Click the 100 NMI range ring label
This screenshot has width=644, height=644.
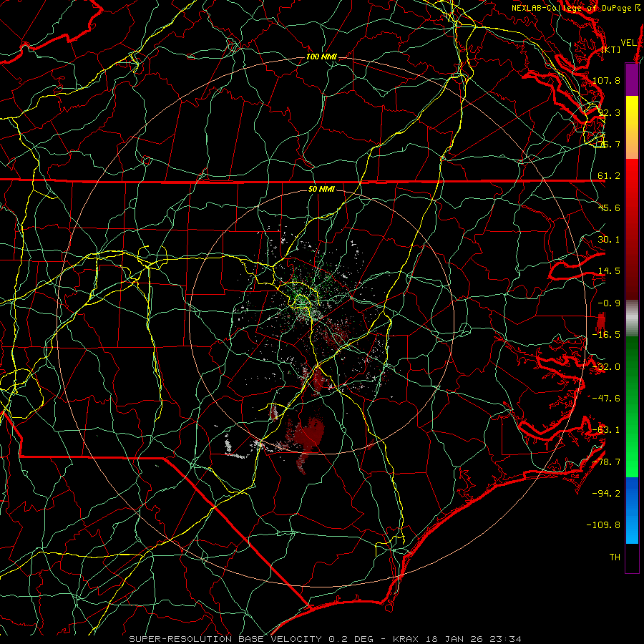pyautogui.click(x=321, y=57)
